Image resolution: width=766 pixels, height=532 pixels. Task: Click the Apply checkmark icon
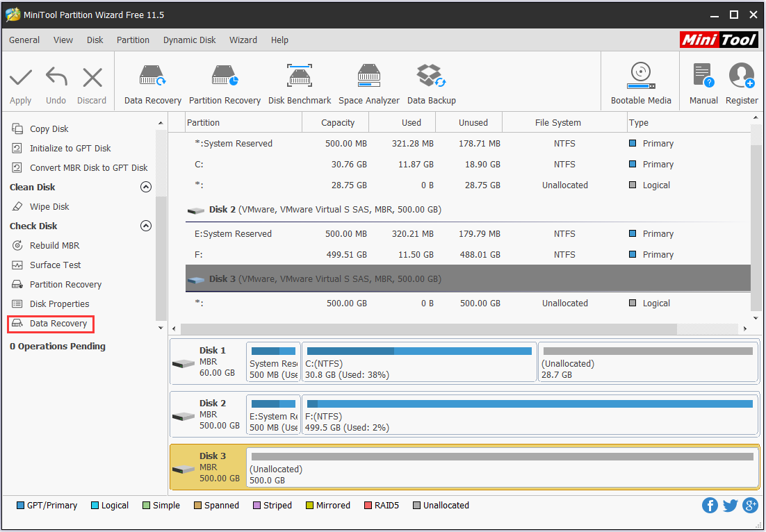click(21, 78)
